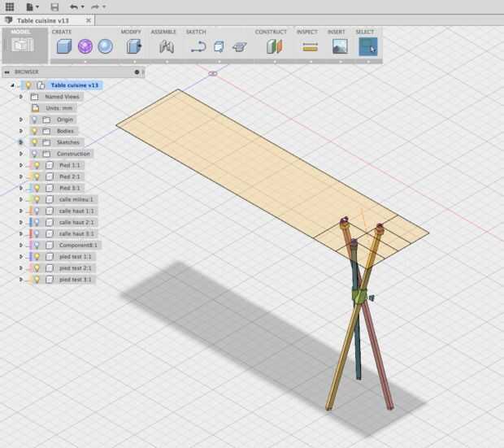Image resolution: width=504 pixels, height=448 pixels.
Task: Switch to the Table cuisine v13 tab
Action: pos(43,20)
